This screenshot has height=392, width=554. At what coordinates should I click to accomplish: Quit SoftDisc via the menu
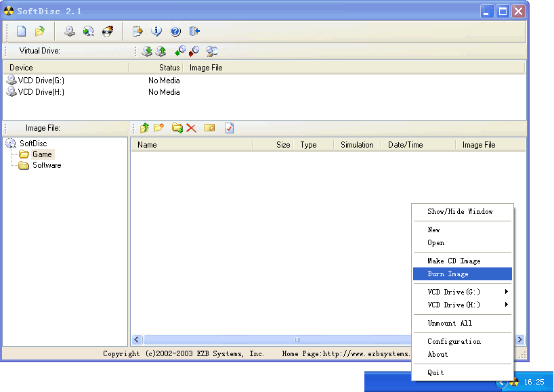tap(435, 372)
